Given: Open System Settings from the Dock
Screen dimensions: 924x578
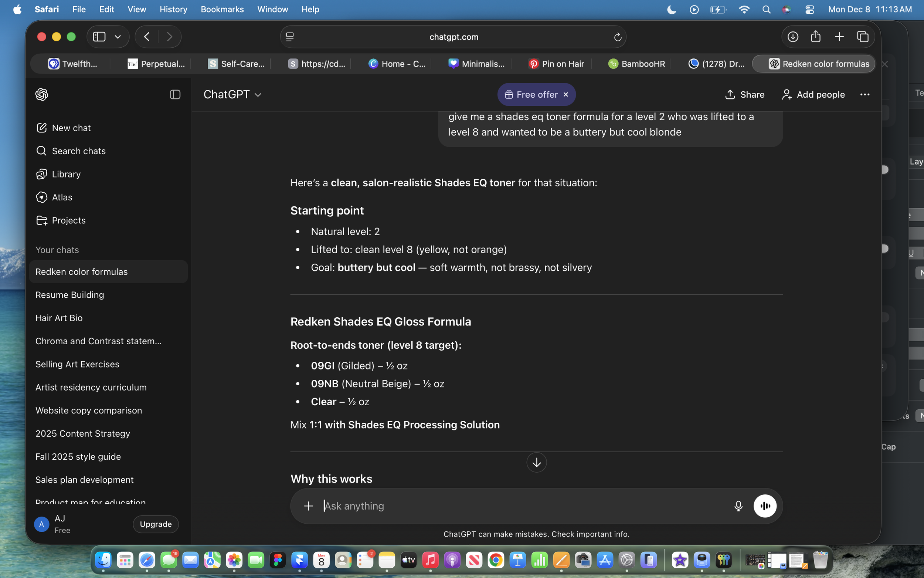Looking at the screenshot, I should [627, 560].
